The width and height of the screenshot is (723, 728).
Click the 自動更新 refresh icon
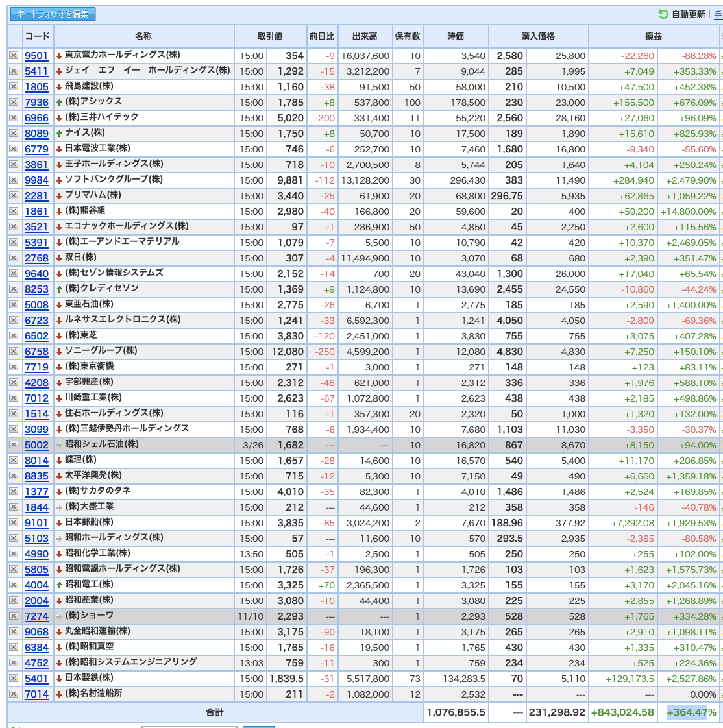[663, 14]
